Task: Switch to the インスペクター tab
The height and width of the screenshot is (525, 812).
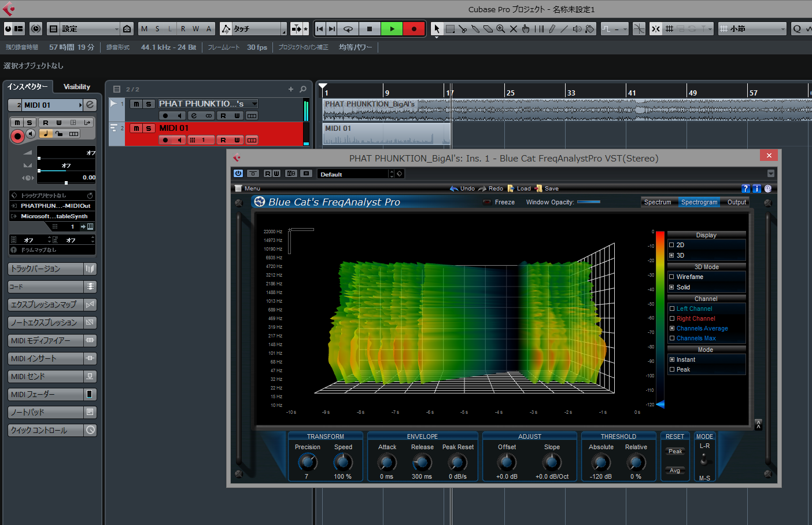Action: (x=28, y=87)
